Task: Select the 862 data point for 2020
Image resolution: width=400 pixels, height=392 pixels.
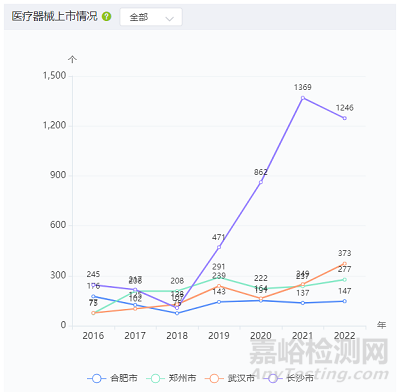Action: [261, 182]
